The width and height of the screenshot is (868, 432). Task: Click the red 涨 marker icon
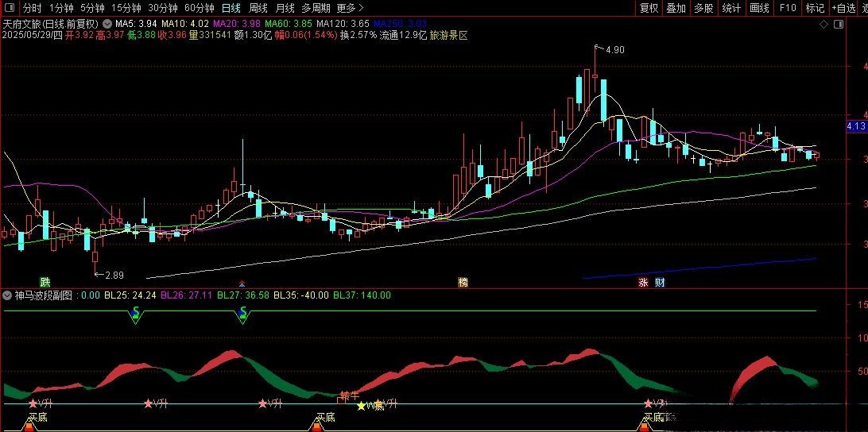pyautogui.click(x=643, y=283)
